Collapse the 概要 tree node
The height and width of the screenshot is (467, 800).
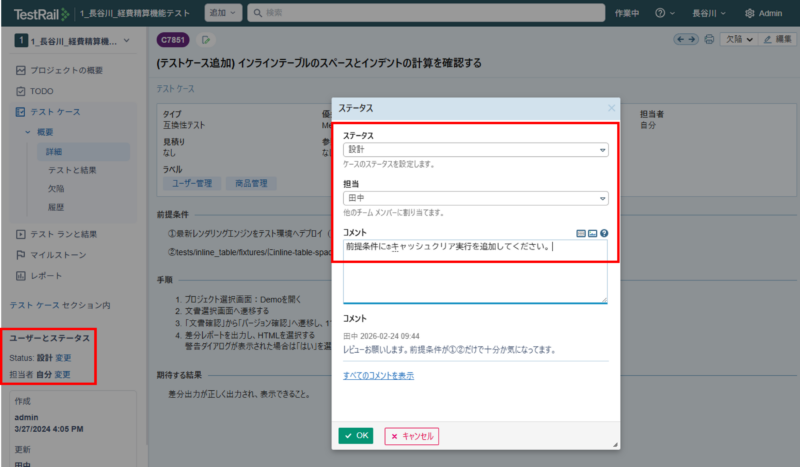coord(28,132)
